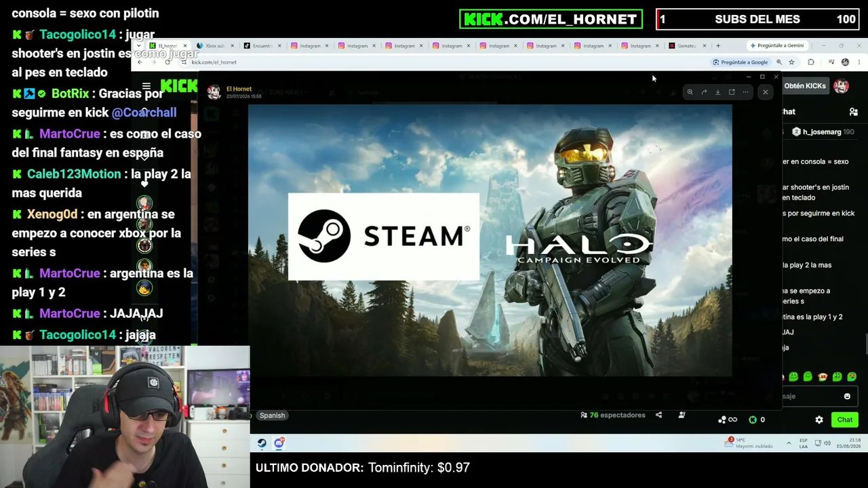The height and width of the screenshot is (488, 868).
Task: Switch to the Xbox browser tab
Action: [x=215, y=45]
